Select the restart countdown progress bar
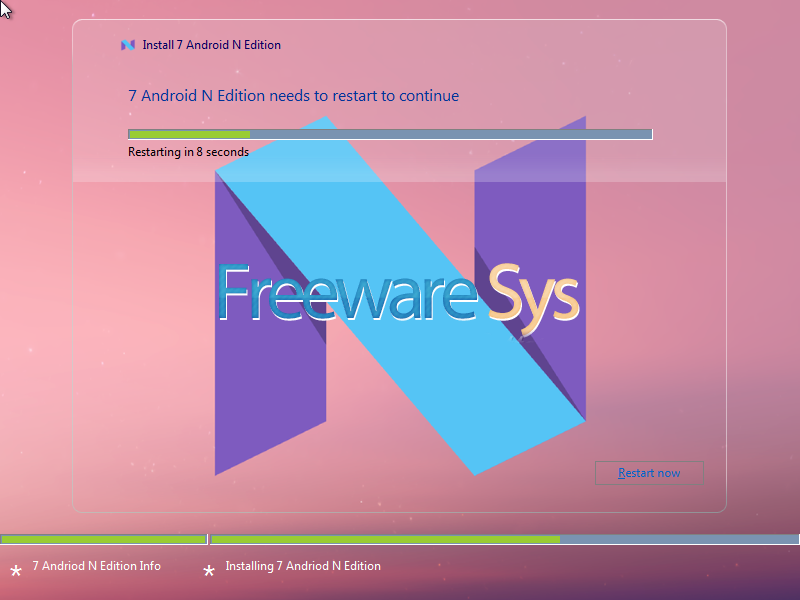Image resolution: width=800 pixels, height=600 pixels. (390, 134)
